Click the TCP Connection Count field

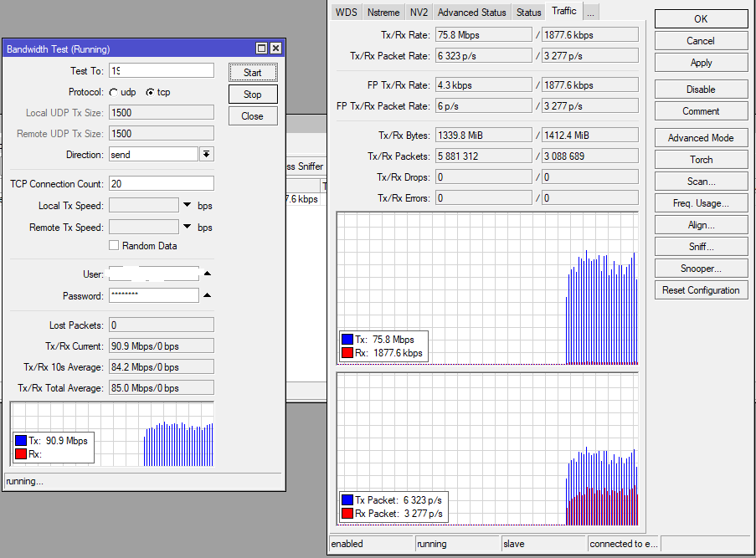pos(162,183)
